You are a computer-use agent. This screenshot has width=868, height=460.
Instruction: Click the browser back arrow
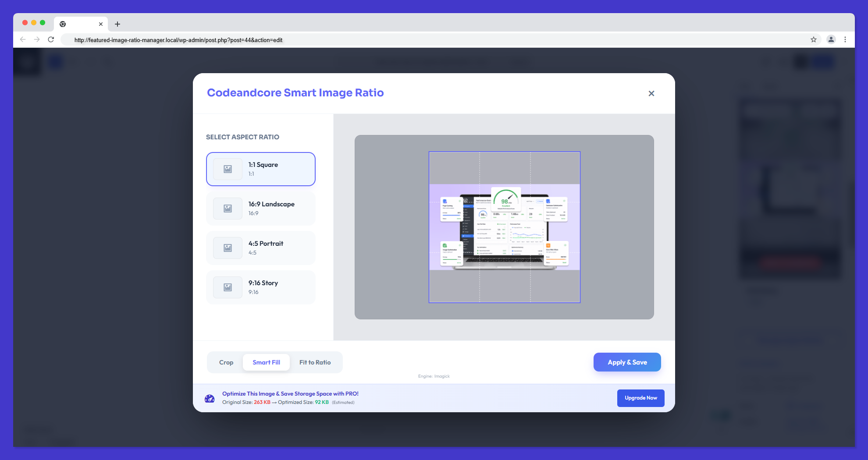pyautogui.click(x=23, y=39)
